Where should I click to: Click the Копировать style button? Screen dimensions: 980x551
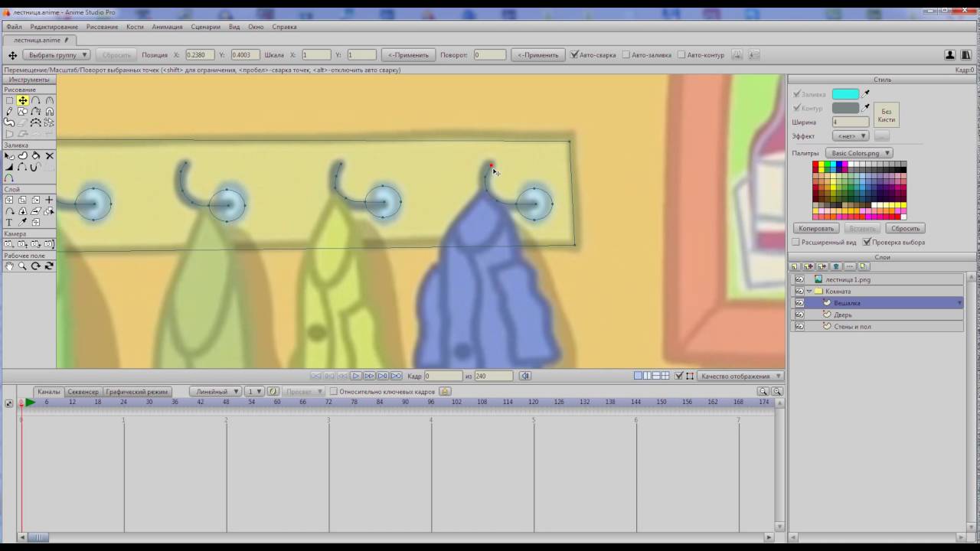[816, 228]
